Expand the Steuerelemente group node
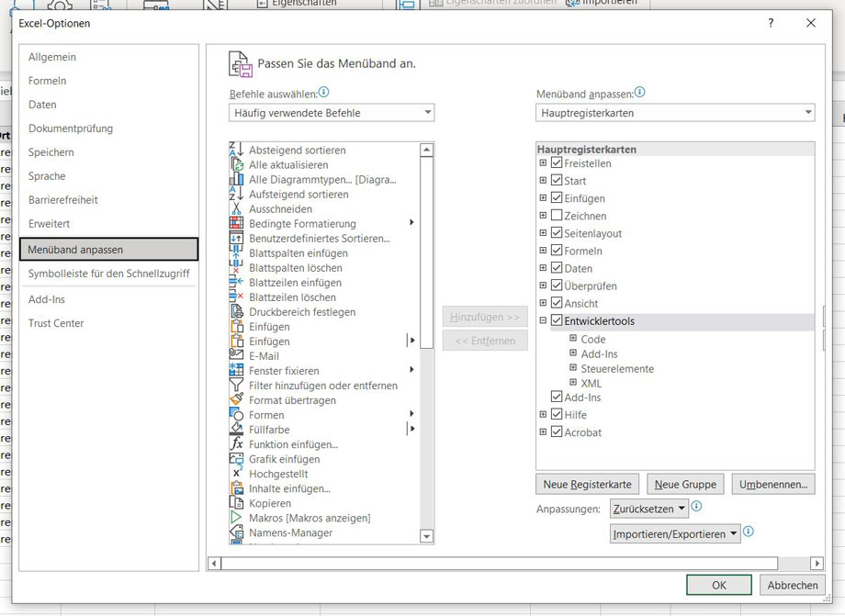 [573, 368]
